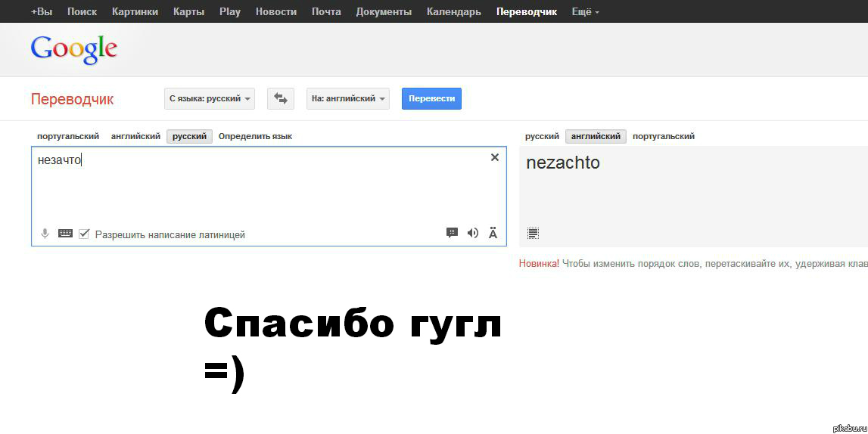The width and height of the screenshot is (868, 434).
Task: Open Карты in the top bar
Action: 188,11
